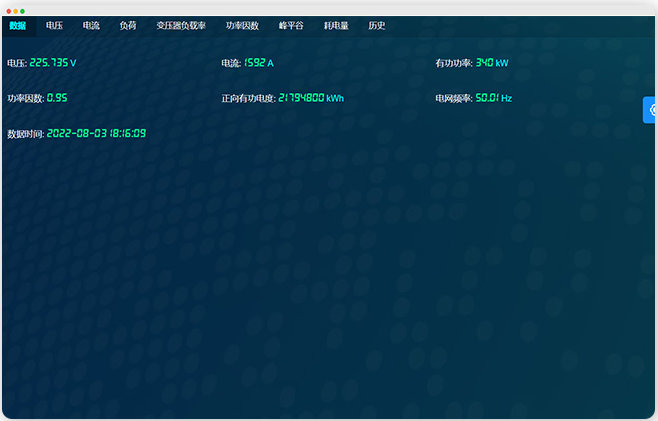Click the power factor value 0.95

pos(57,99)
